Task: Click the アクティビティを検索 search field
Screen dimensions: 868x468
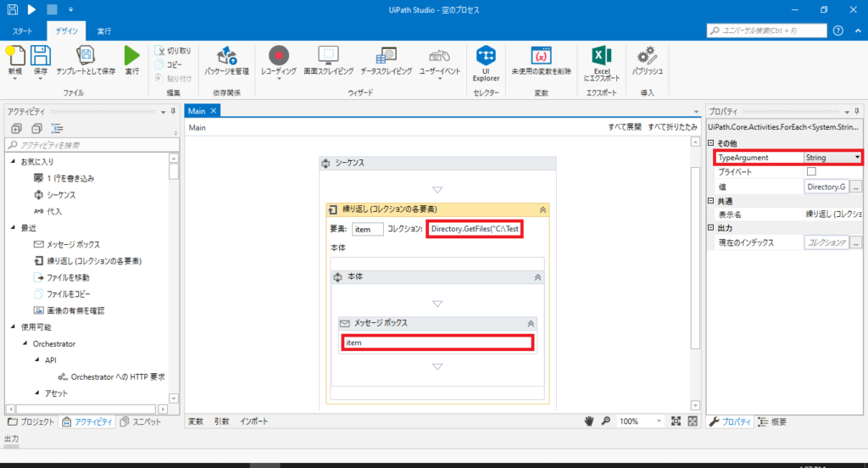Action: 92,145
